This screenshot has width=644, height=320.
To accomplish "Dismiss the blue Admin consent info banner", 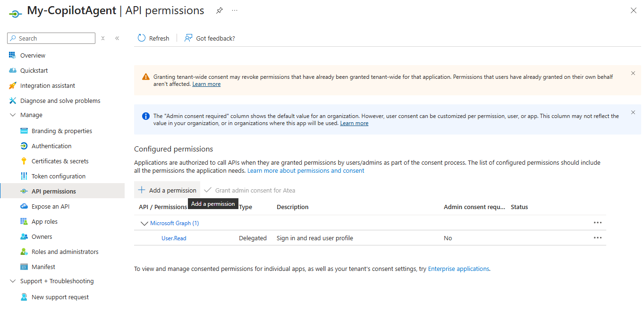I will tap(633, 112).
